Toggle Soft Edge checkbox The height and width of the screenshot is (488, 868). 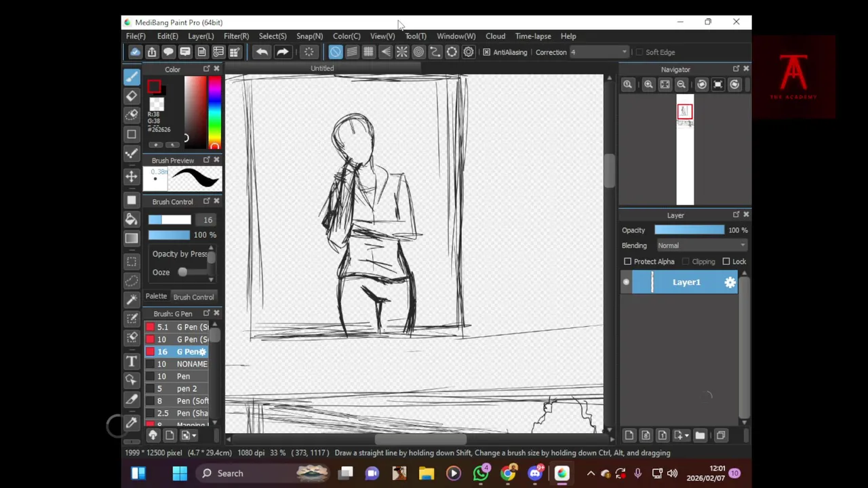[x=639, y=52]
